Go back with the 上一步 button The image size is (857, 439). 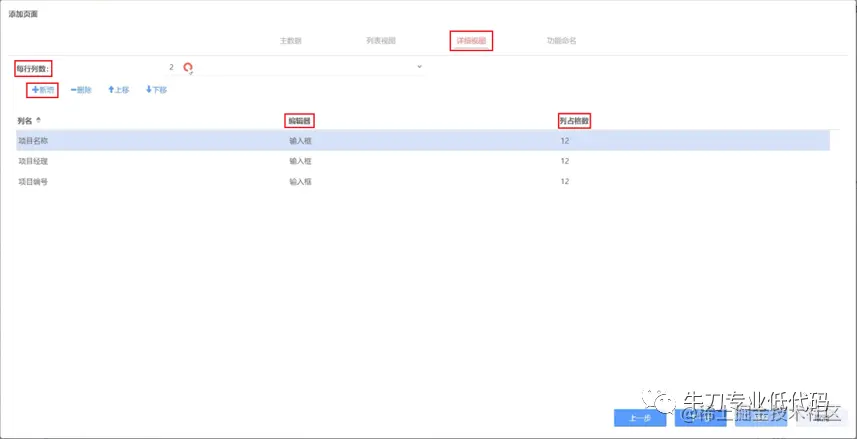coord(640,418)
